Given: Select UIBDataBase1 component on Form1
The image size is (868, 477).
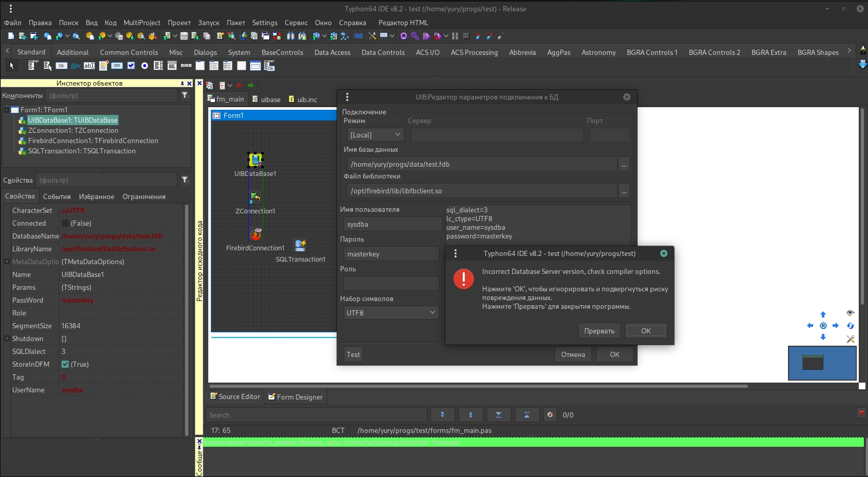Looking at the screenshot, I should click(x=255, y=160).
